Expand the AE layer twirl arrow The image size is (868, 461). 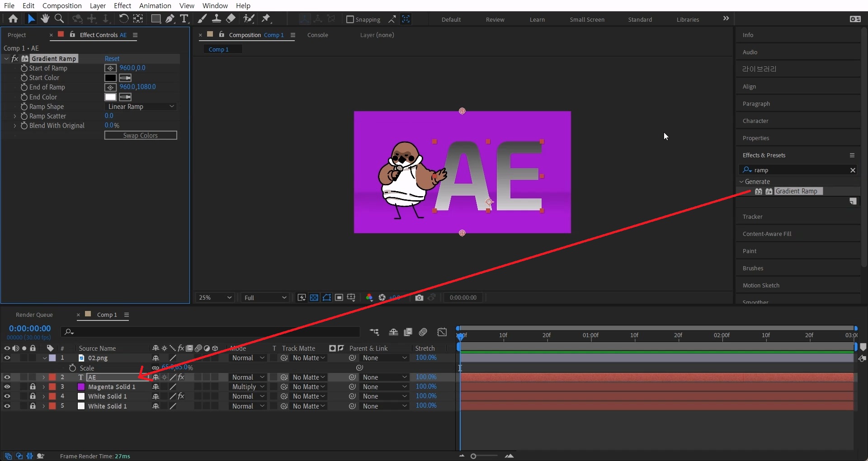(43, 377)
